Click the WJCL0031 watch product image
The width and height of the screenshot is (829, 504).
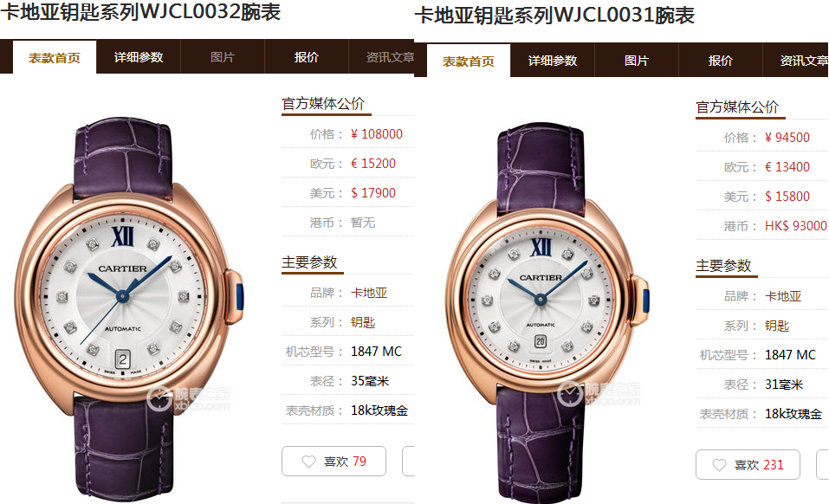547,312
